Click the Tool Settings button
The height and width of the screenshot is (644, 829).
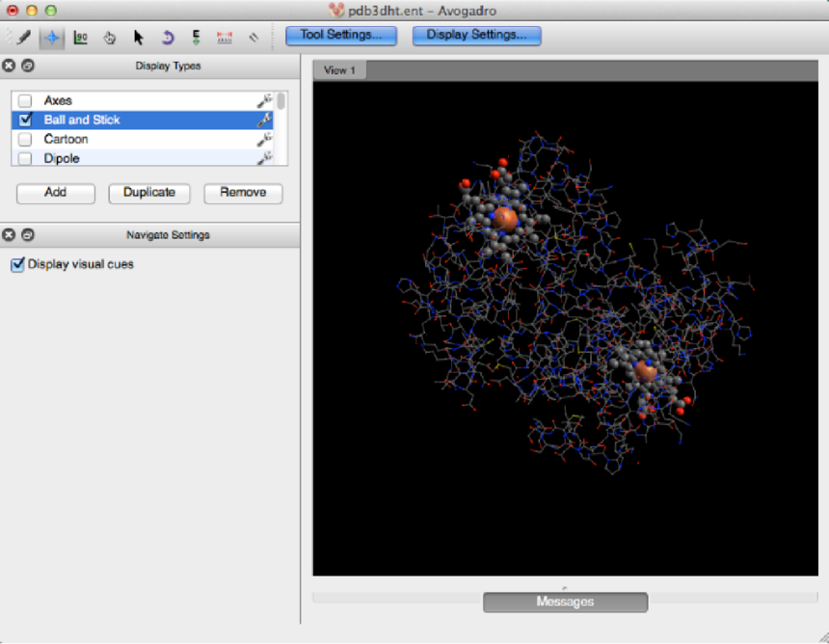(x=341, y=36)
